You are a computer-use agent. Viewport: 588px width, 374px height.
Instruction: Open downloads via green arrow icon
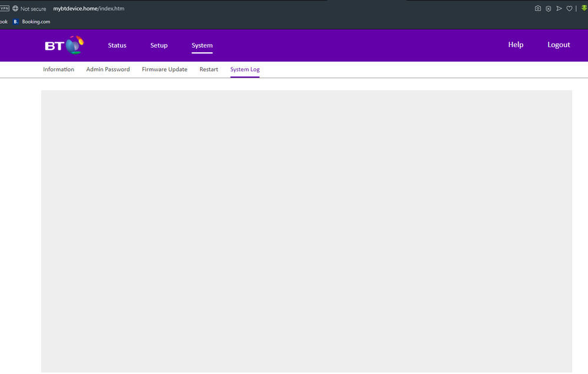(x=584, y=8)
